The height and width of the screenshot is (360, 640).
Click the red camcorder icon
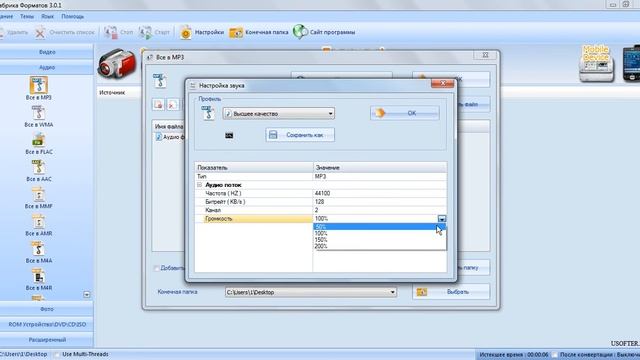click(117, 63)
